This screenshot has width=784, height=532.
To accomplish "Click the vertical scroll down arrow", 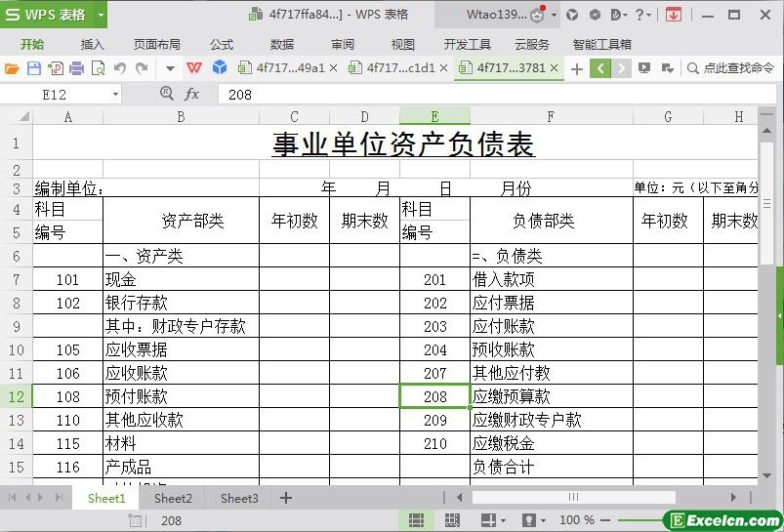I will coord(766,475).
